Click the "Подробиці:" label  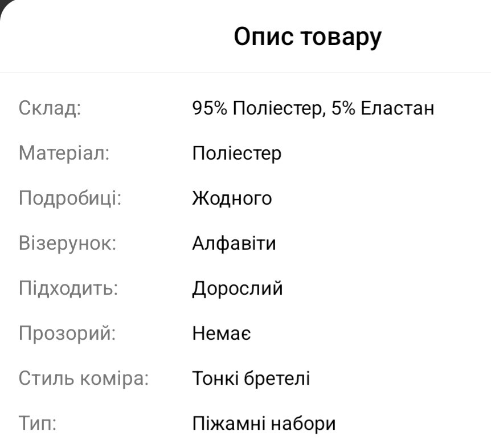70,198
